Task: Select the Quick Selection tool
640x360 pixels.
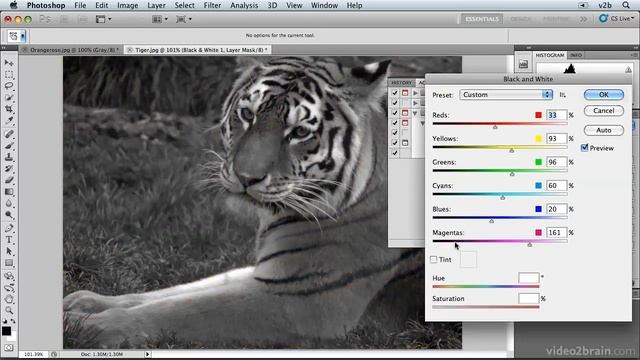Action: coord(9,98)
